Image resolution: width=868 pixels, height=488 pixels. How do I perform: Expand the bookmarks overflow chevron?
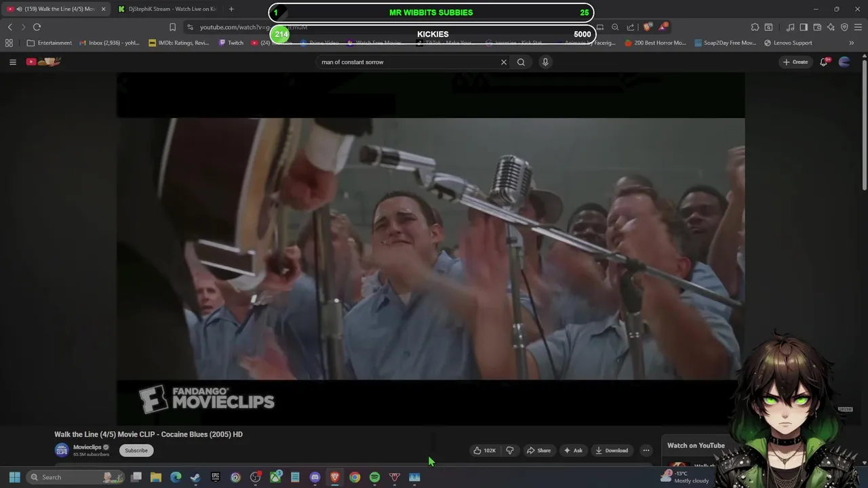(851, 43)
